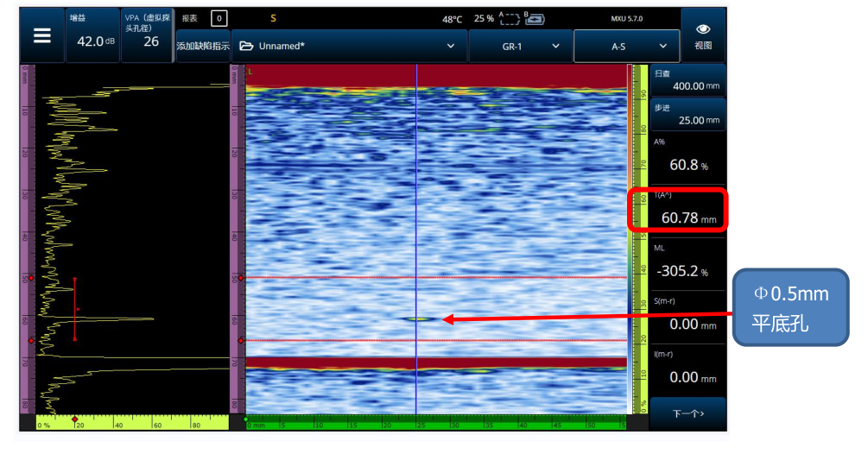
Task: Click the red gate marker in A-scan
Action: tap(75, 309)
